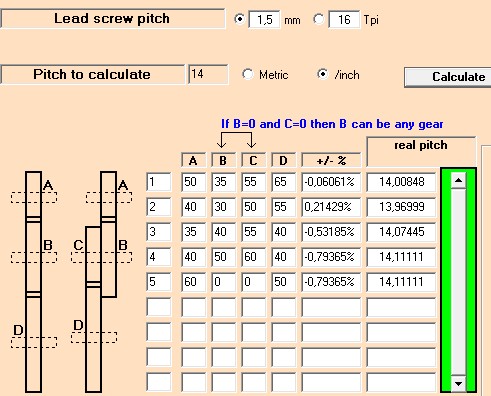Viewport: 491px width, 396px height.
Task: Click error value 0,21429% in row 2
Action: [331, 207]
